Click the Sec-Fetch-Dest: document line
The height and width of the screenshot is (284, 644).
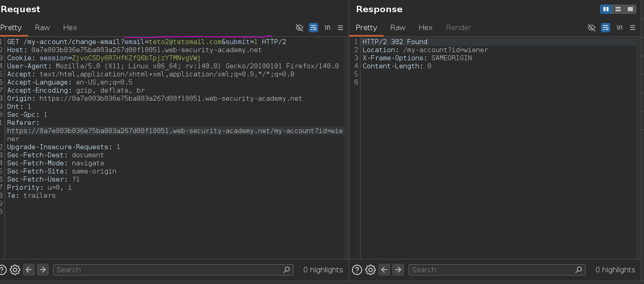(55, 155)
